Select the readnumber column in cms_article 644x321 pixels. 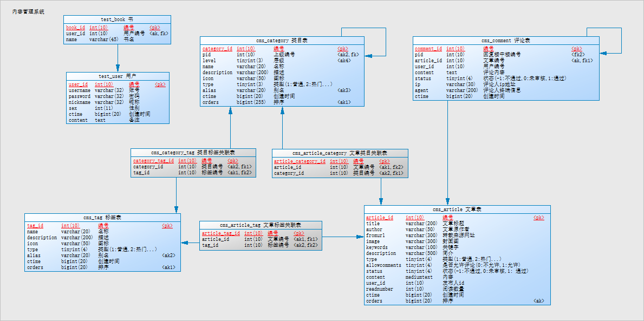[x=457, y=289]
